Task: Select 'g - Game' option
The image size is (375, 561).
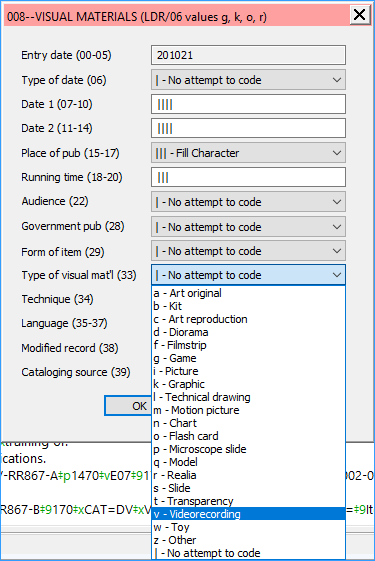Action: (248, 358)
